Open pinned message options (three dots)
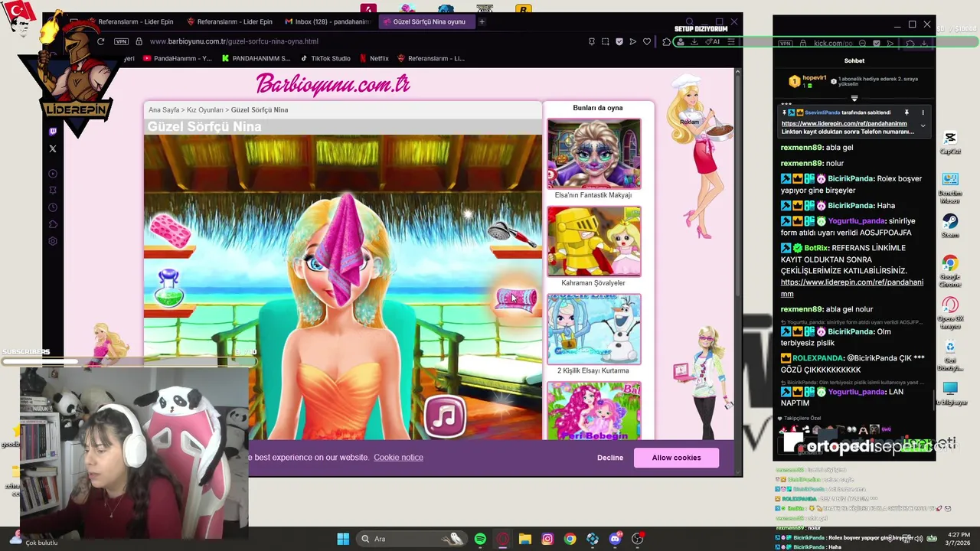 923,112
